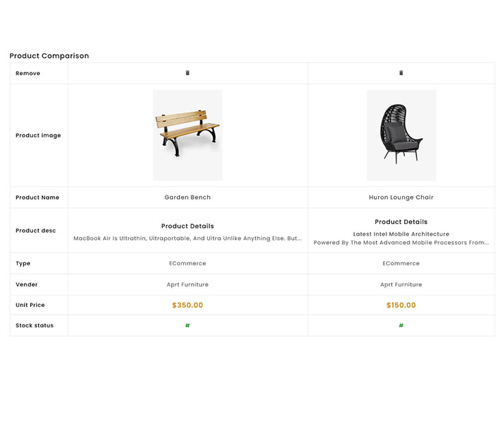Image resolution: width=504 pixels, height=434 pixels.
Task: Click Huron Lounge Chair stock status icon
Action: coord(401,325)
